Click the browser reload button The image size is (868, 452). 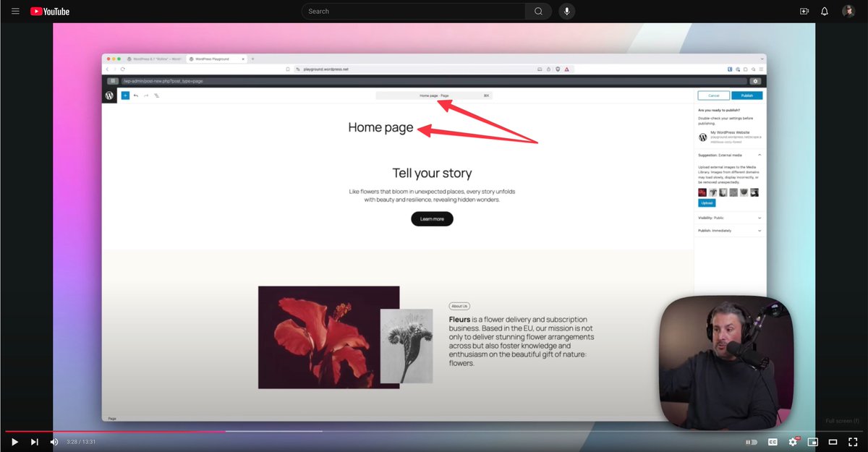(x=122, y=69)
